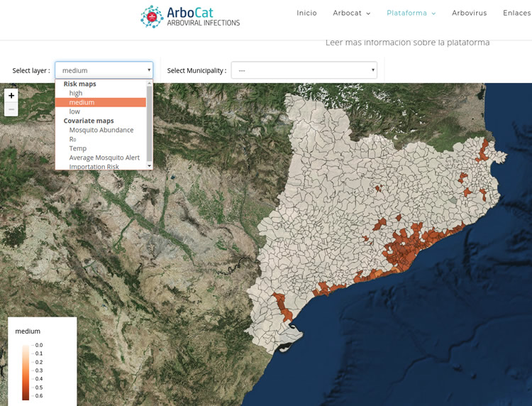The image size is (532, 406).
Task: Zoom out with the minus button
Action: (x=11, y=109)
